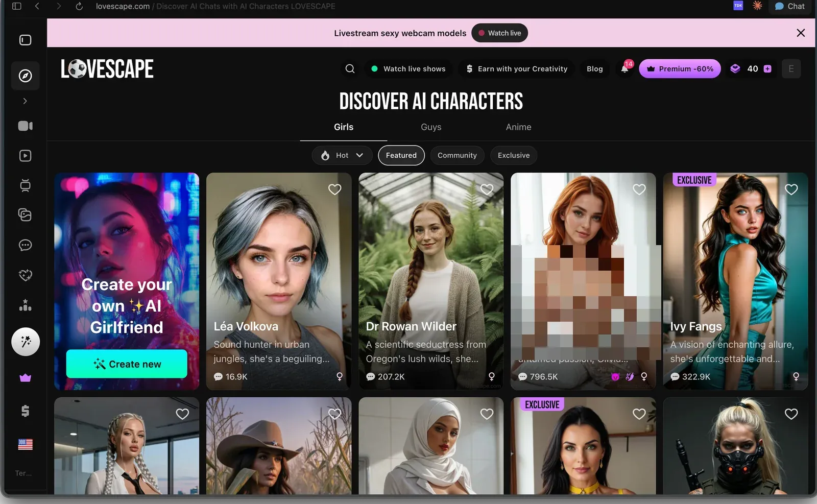Image resolution: width=817 pixels, height=504 pixels.
Task: Click the Watch live button
Action: [499, 33]
